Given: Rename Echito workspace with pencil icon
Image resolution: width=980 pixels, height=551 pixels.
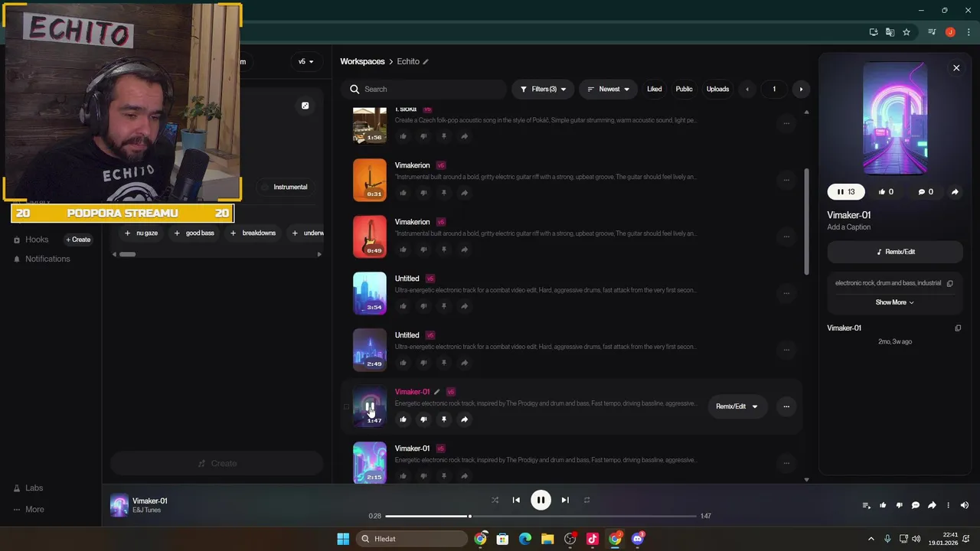Looking at the screenshot, I should pos(426,61).
